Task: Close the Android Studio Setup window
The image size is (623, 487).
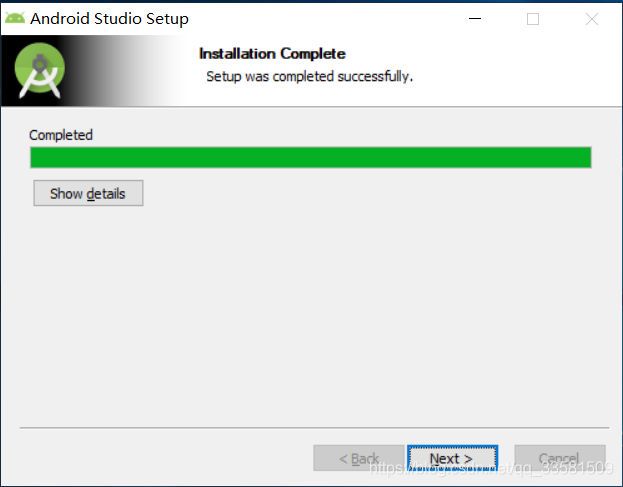Action: (x=592, y=19)
